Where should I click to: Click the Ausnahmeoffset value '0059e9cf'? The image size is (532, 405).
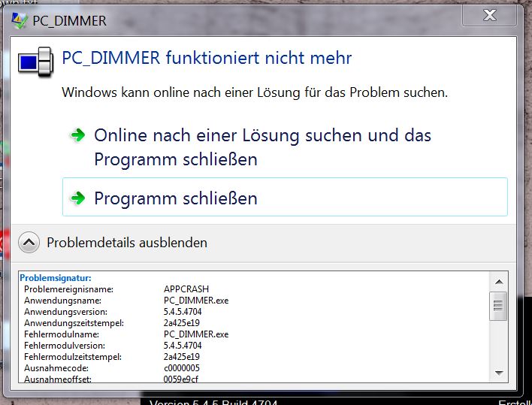point(181,379)
